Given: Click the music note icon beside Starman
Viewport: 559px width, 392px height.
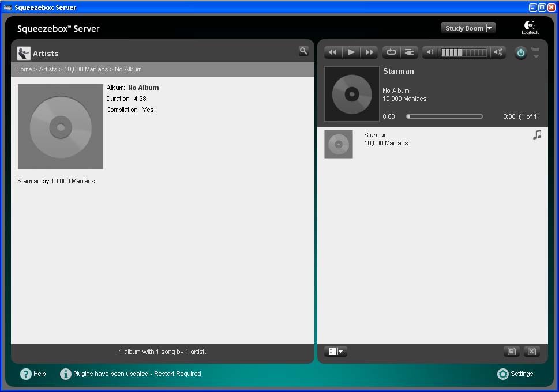Looking at the screenshot, I should tap(537, 135).
